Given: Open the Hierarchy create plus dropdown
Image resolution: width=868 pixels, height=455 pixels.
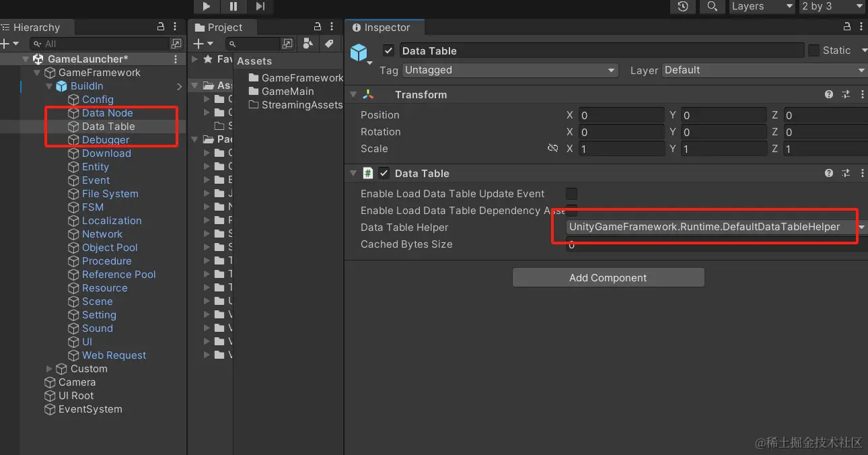Looking at the screenshot, I should [9, 44].
